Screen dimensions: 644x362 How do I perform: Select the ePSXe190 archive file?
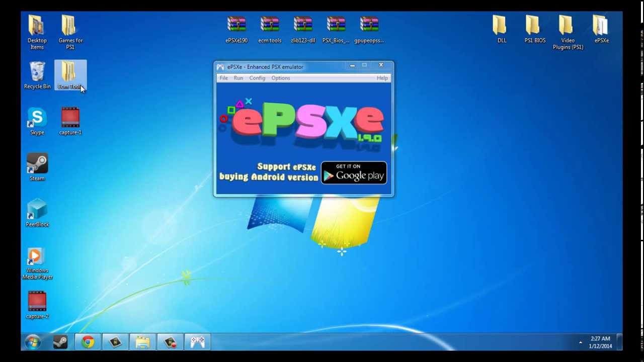(236, 30)
